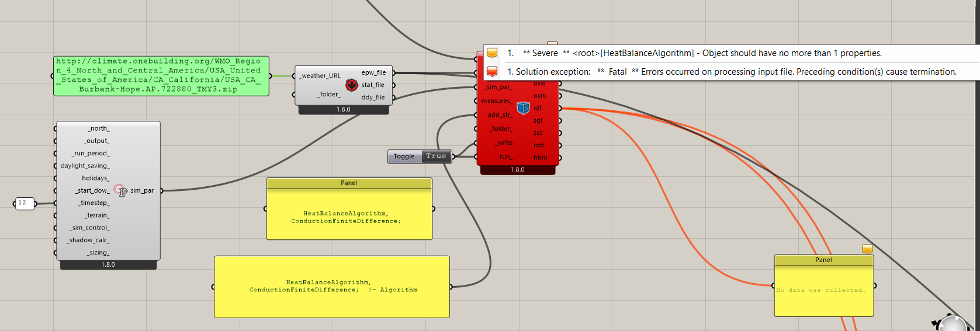Click the osm output on red component
This screenshot has width=980, height=331.
click(540, 96)
